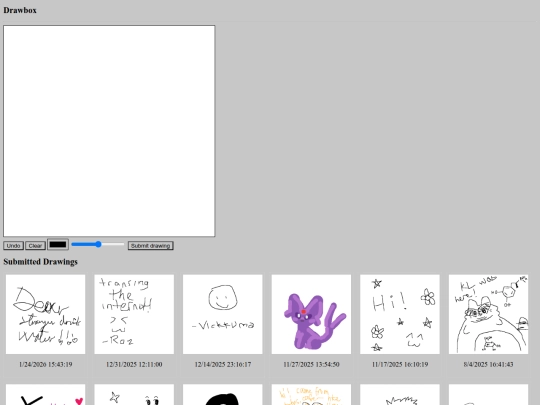The image size is (540, 405).
Task: Open the 'transing the internet' drawing by Roz
Action: tap(134, 314)
